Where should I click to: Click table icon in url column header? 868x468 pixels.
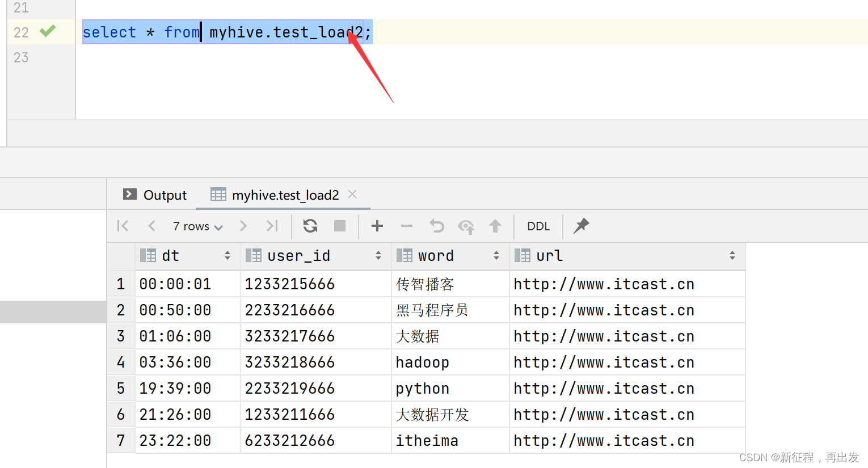pos(523,256)
